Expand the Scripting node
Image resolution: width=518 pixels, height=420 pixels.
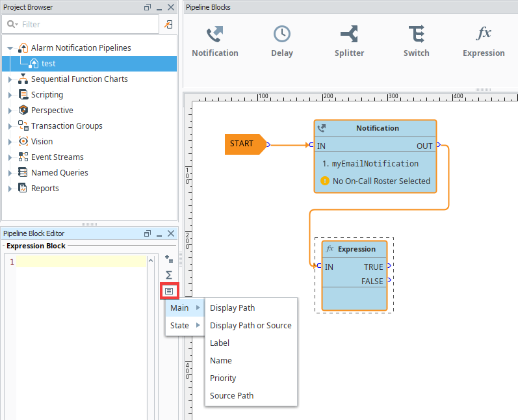click(10, 95)
